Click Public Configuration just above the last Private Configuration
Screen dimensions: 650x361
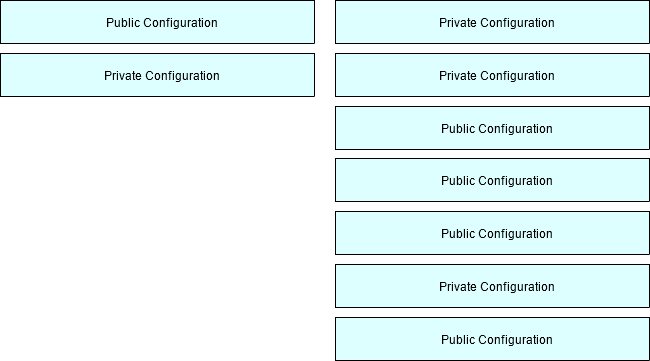tap(492, 233)
